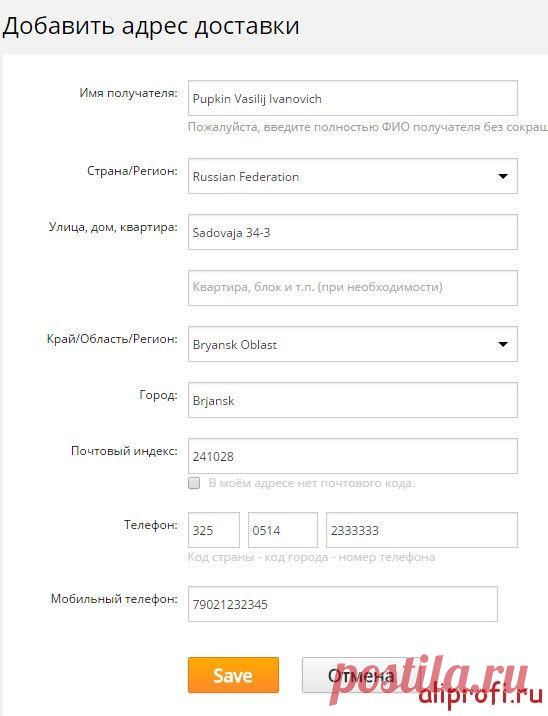Click the city field containing Brjansk
This screenshot has height=716, width=548.
point(353,400)
